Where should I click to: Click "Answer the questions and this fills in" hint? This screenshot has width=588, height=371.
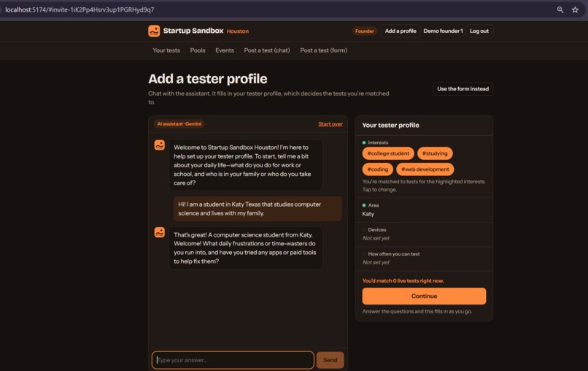tap(417, 312)
